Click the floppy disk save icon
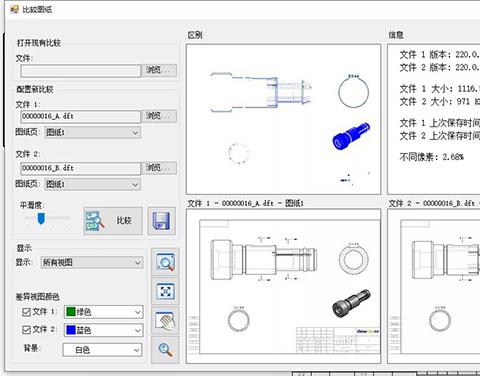The width and height of the screenshot is (480, 376). pos(162,221)
